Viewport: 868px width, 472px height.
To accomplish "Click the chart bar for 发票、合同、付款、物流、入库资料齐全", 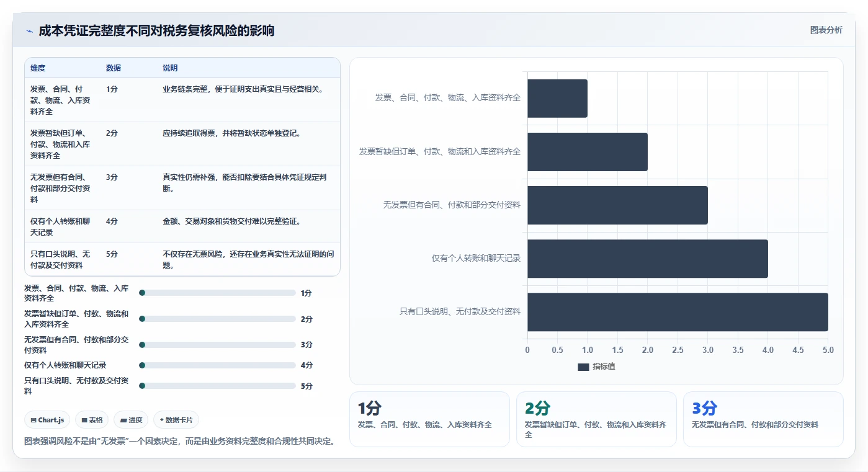I will point(557,98).
